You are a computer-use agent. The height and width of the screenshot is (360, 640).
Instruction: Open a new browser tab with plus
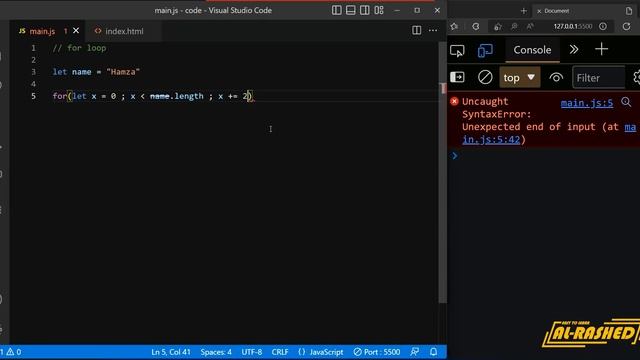coord(524,11)
